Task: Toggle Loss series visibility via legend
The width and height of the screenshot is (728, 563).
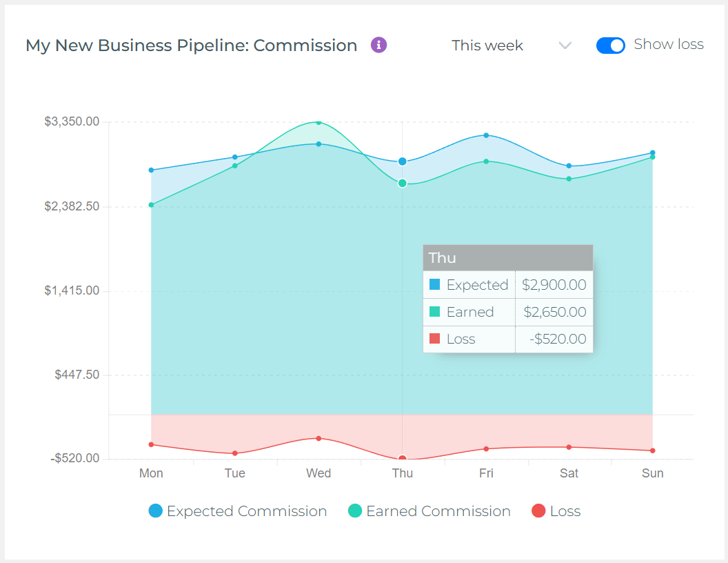Action: (x=556, y=511)
